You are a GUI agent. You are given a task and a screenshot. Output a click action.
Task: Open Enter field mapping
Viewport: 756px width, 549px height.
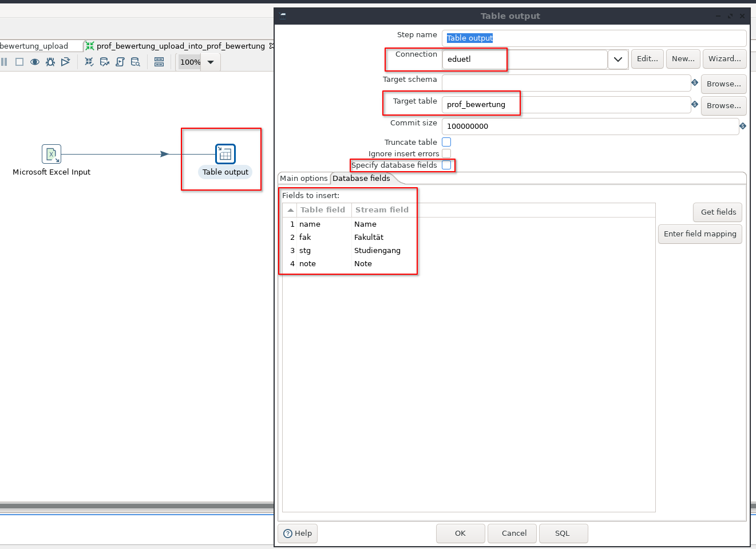point(700,234)
